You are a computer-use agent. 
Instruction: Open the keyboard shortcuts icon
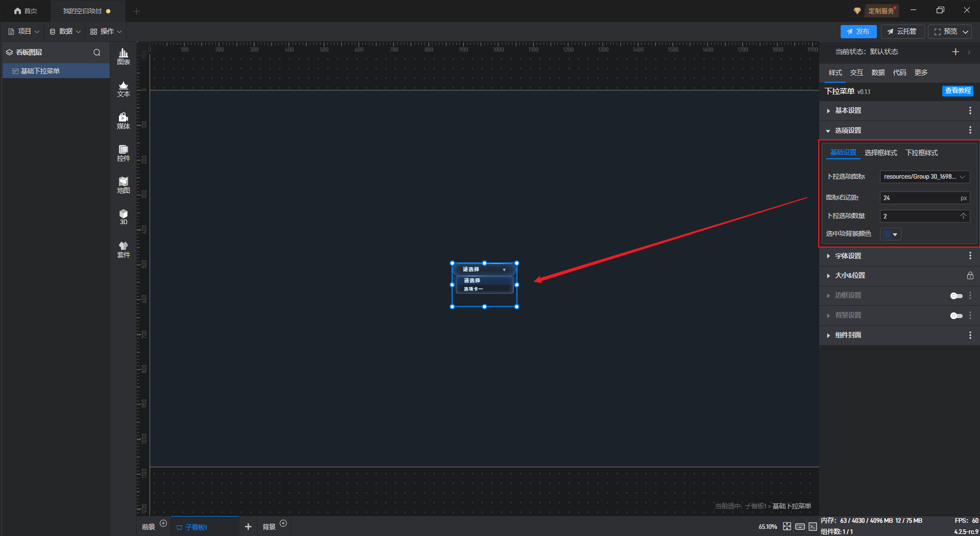coord(800,526)
